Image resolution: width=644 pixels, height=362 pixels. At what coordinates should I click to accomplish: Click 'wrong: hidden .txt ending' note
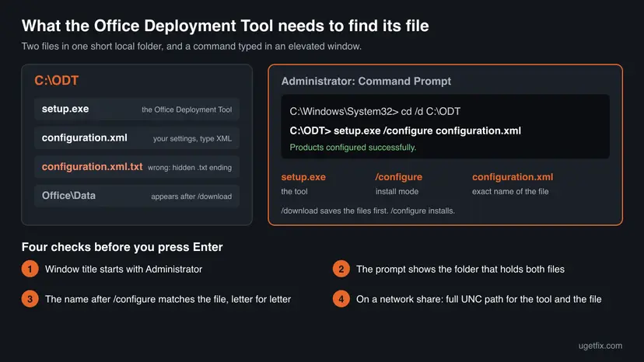point(190,168)
